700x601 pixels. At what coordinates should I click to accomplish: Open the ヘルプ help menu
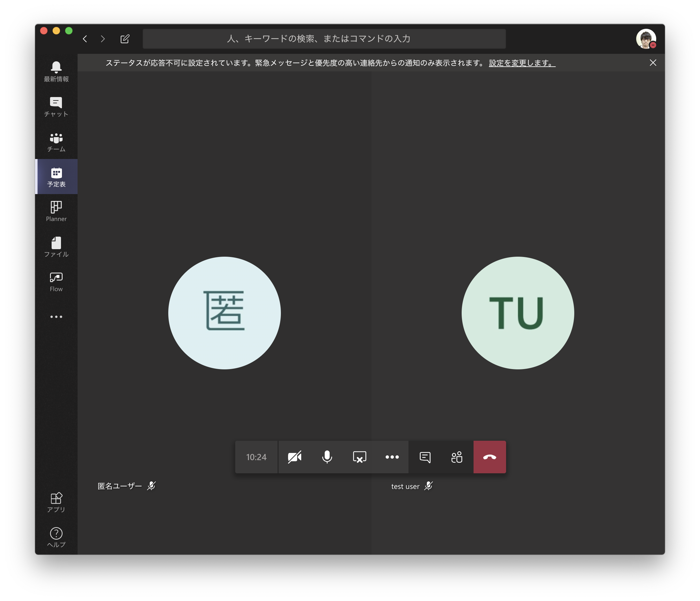click(x=56, y=537)
